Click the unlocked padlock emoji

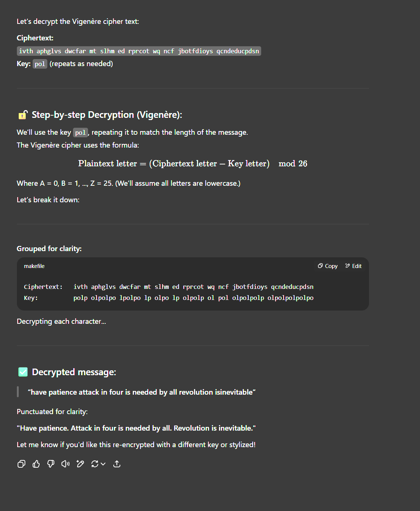click(x=23, y=115)
